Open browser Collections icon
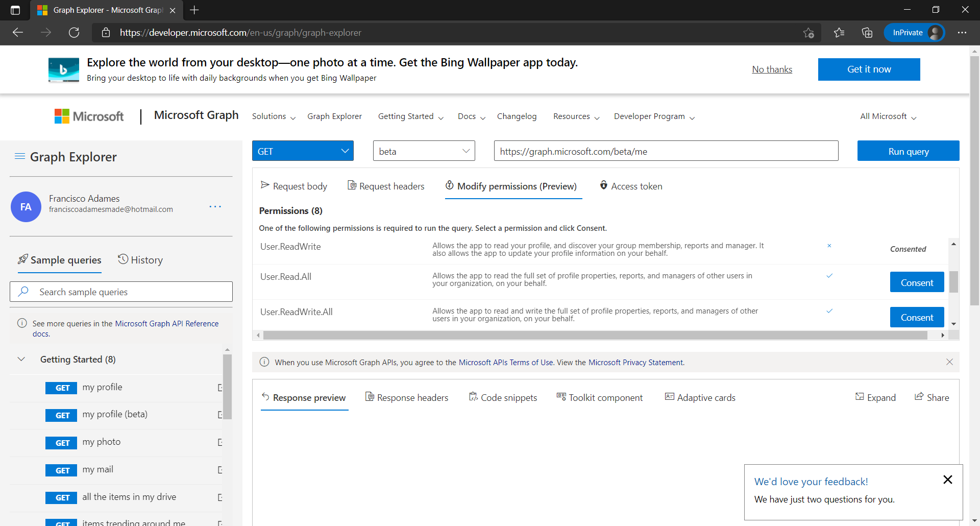This screenshot has height=526, width=980. pos(867,32)
